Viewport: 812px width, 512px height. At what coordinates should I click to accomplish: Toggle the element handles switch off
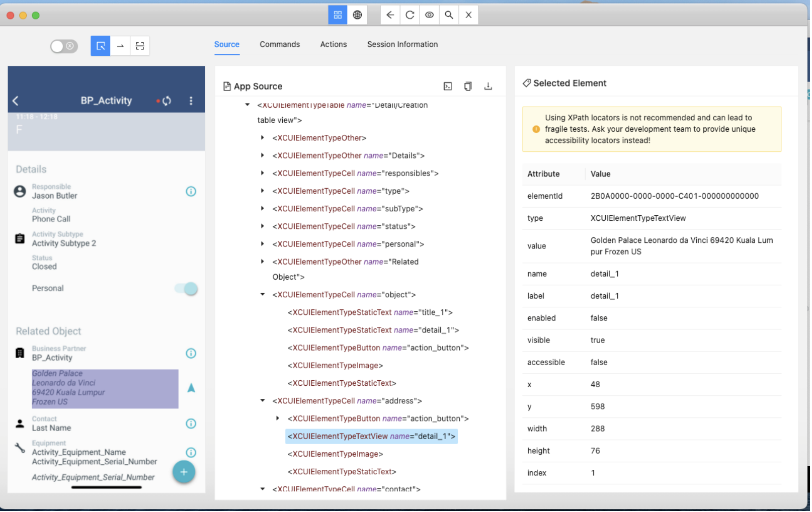coord(64,46)
